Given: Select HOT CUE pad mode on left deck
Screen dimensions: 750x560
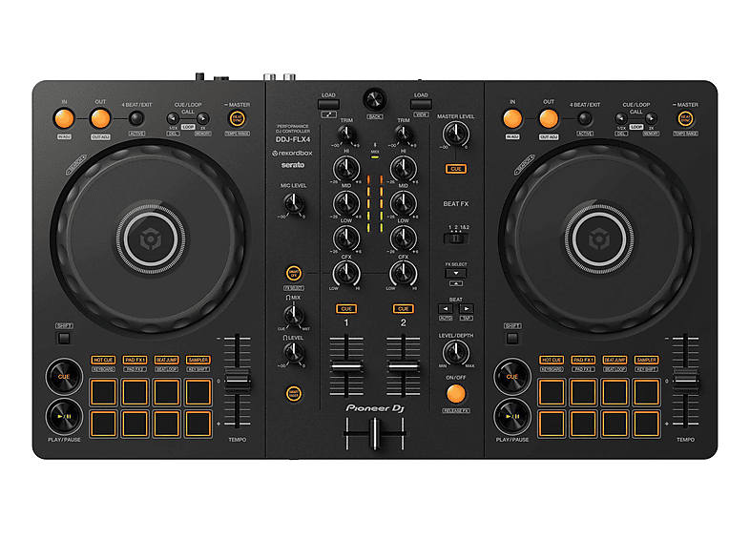Looking at the screenshot, I should tap(103, 360).
